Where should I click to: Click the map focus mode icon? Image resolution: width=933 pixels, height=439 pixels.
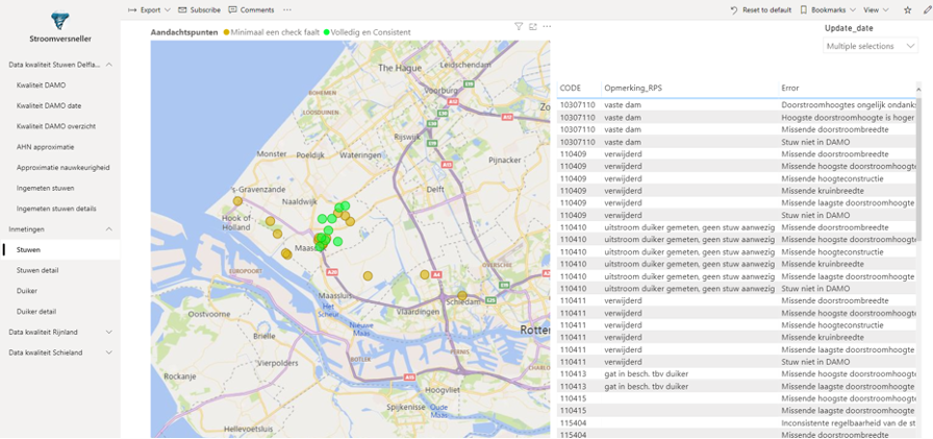(533, 26)
